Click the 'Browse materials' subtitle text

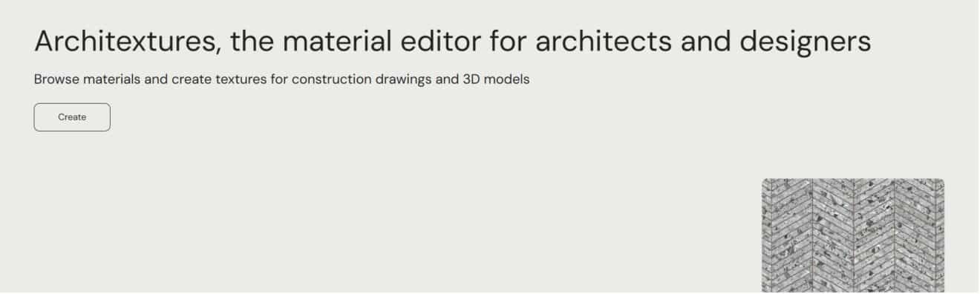281,79
